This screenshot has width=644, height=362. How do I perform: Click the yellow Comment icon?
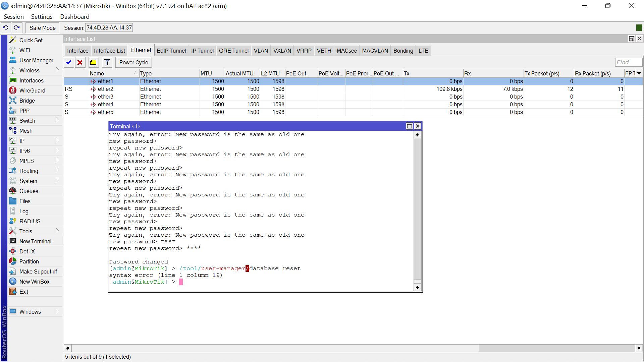(93, 62)
